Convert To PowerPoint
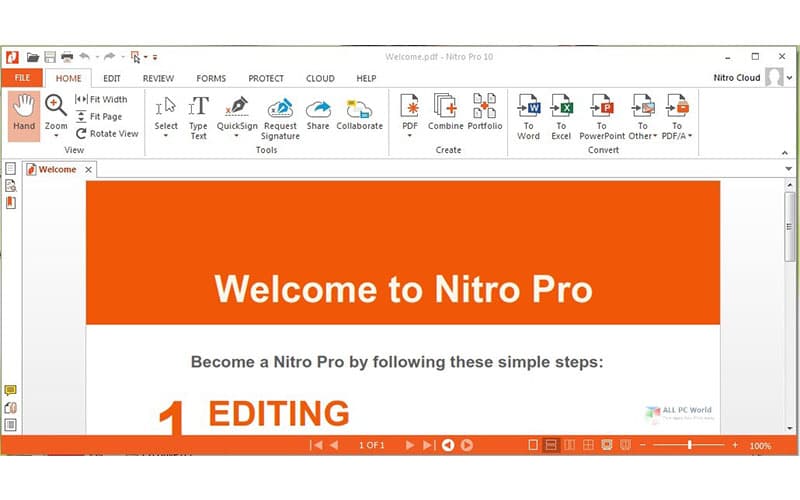800x500 pixels. pos(602,117)
